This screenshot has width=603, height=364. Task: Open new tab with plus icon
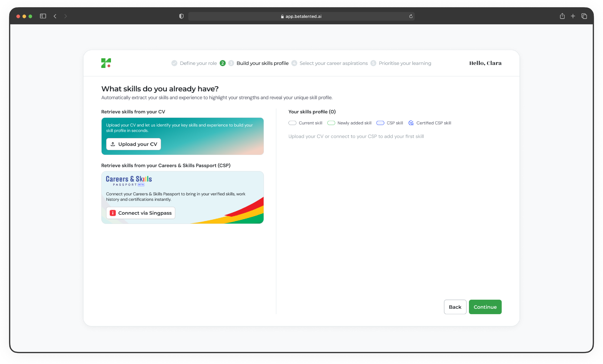(573, 16)
